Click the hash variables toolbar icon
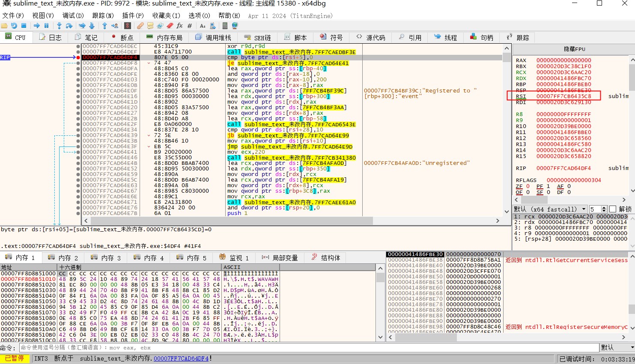The width and height of the screenshot is (635, 364). pos(190,26)
